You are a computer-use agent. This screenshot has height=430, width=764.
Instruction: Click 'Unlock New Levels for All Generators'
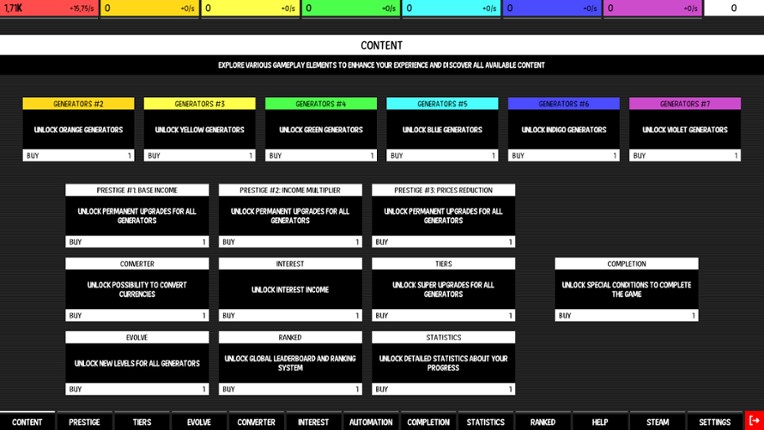pyautogui.click(x=137, y=363)
